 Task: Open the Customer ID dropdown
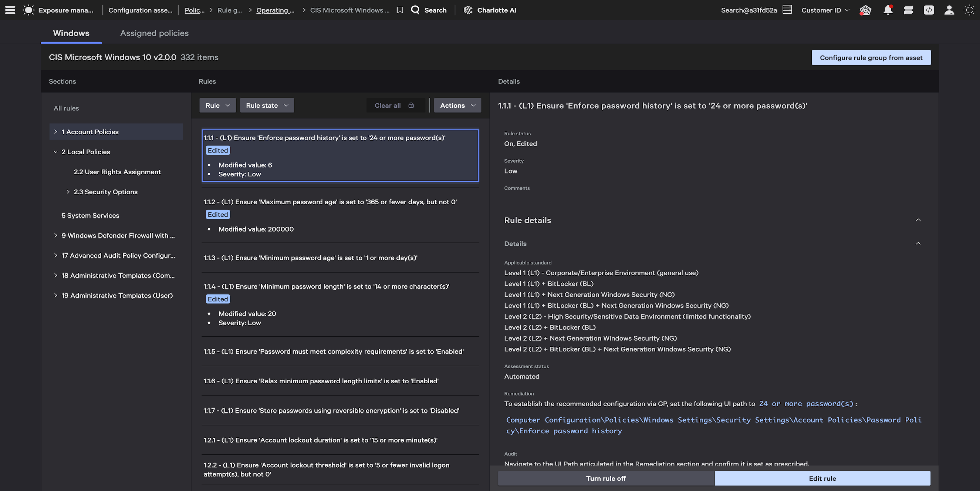[825, 10]
